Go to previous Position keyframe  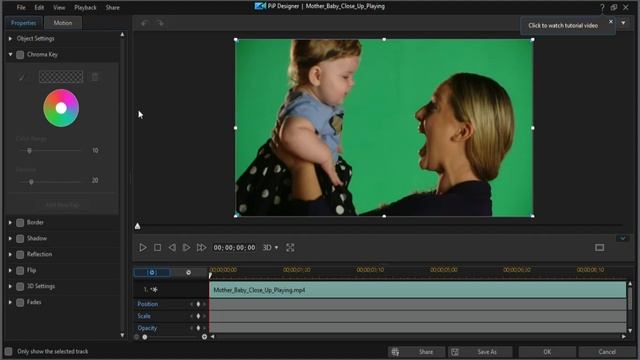191,304
